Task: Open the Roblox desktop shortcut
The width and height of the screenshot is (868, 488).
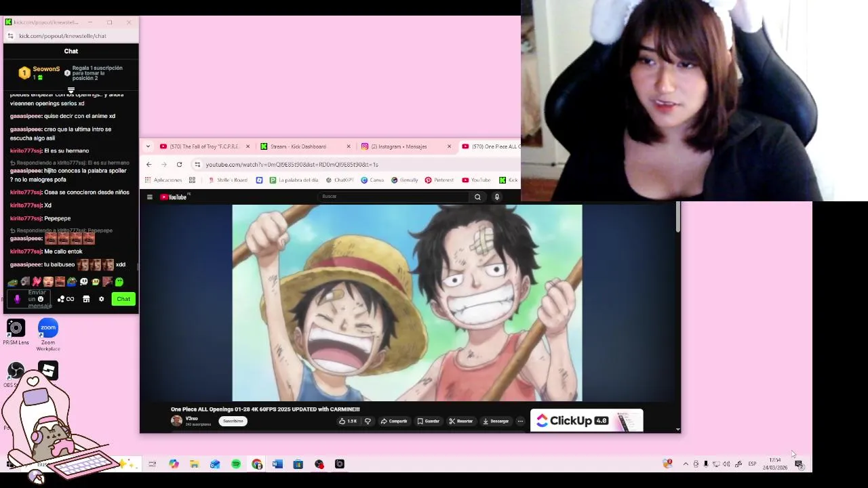Action: tap(48, 371)
